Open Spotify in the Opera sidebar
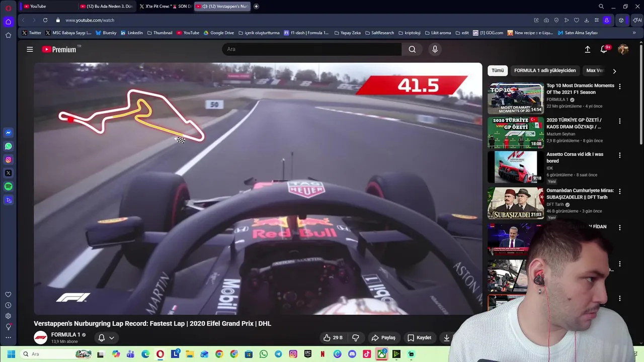The height and width of the screenshot is (362, 644). (x=8, y=187)
